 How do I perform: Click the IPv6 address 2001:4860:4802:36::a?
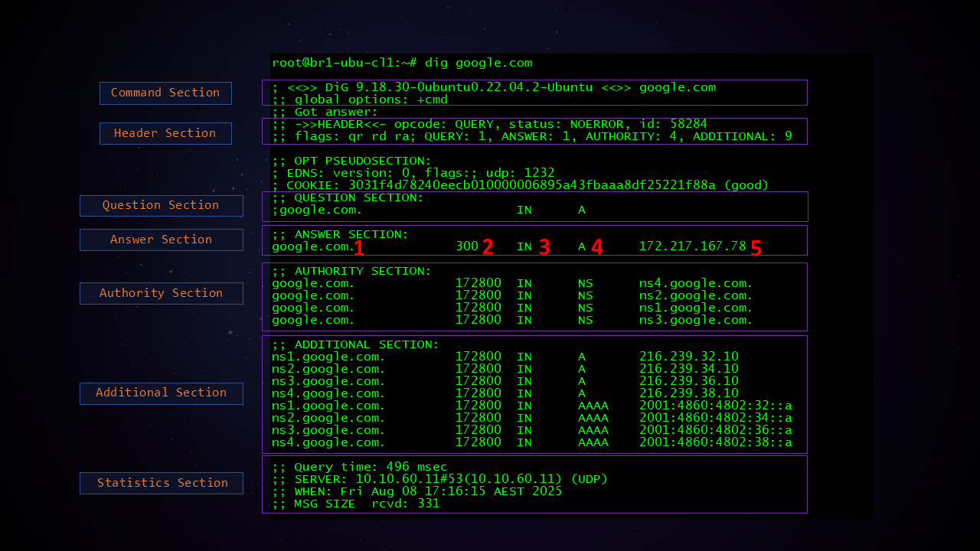[x=716, y=430]
